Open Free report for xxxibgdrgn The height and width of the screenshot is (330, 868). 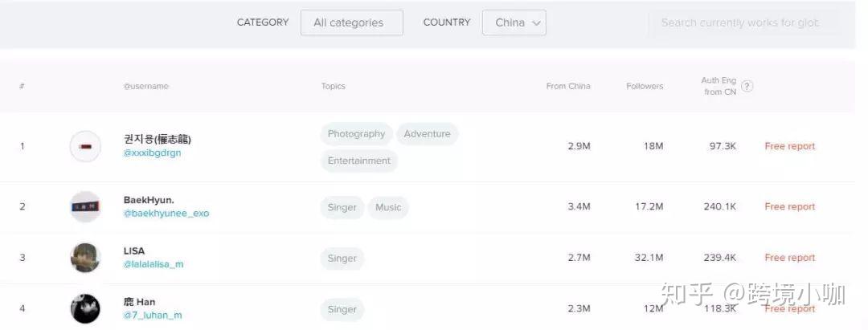click(x=790, y=146)
